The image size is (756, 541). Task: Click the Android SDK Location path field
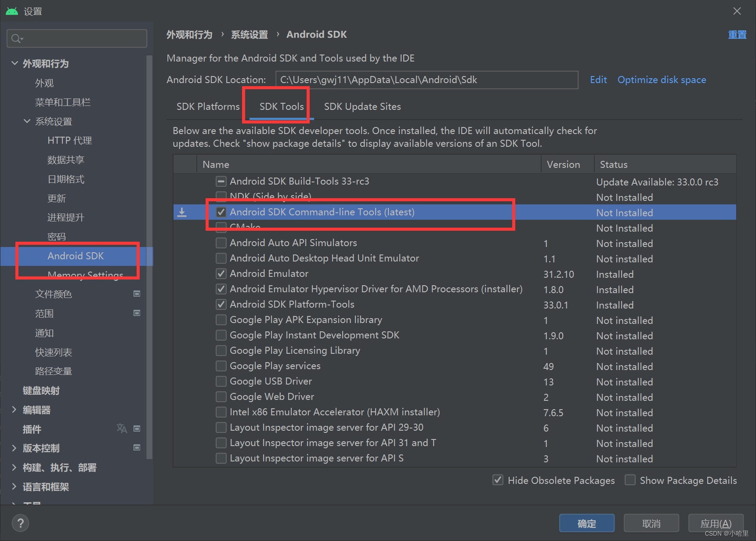pos(427,80)
